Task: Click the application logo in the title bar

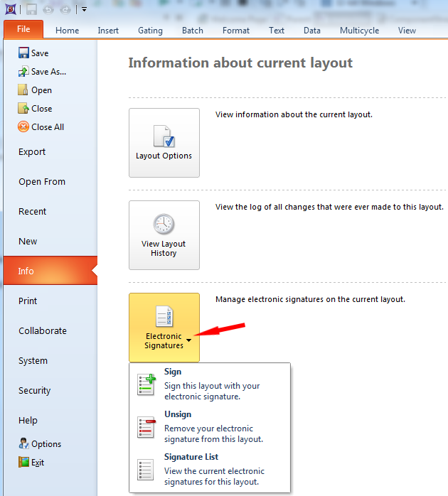Action: 11,9
